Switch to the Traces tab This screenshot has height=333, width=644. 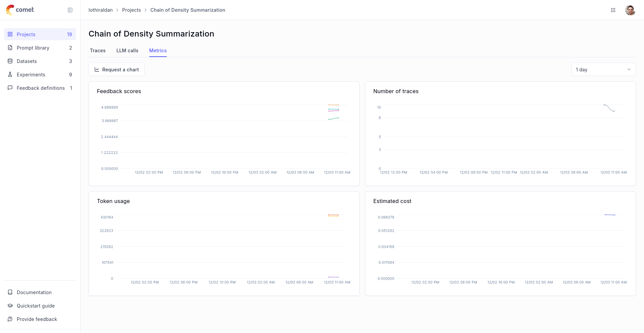(x=97, y=50)
